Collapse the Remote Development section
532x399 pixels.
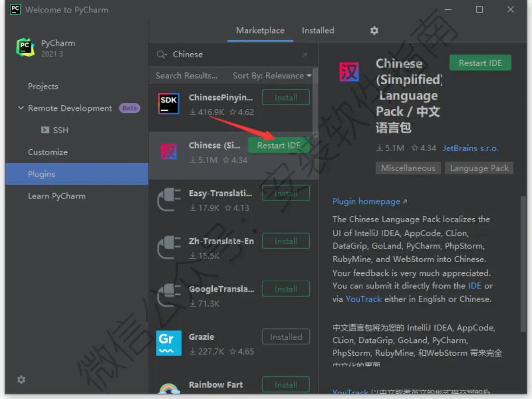click(21, 108)
